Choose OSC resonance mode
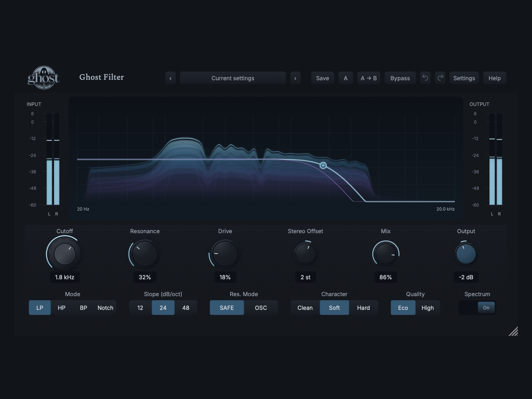This screenshot has height=399, width=532. [261, 308]
